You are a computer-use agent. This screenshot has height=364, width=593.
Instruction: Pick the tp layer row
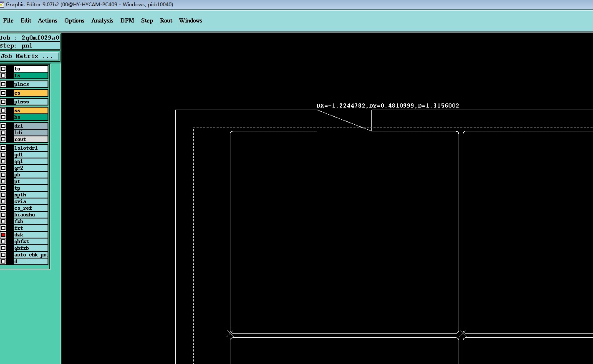(x=31, y=188)
